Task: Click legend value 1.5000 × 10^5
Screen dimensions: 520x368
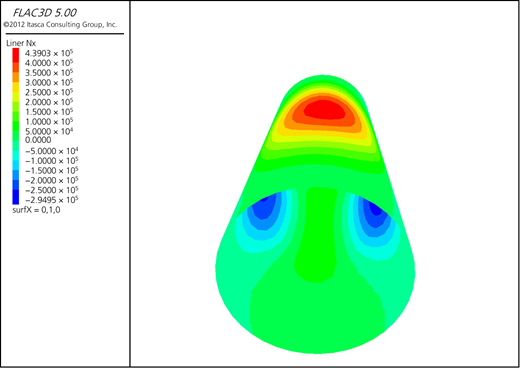Action: point(49,112)
